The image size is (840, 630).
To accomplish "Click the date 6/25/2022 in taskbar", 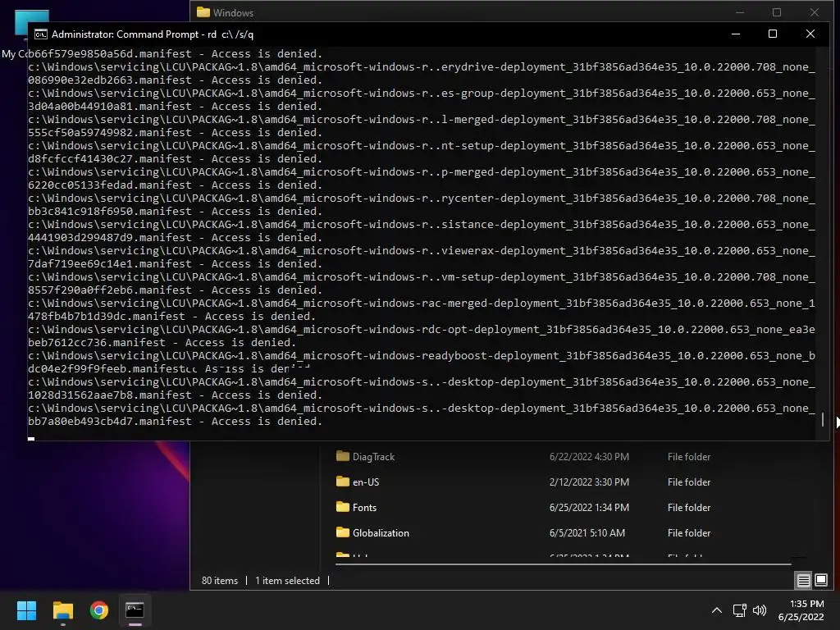I will (801, 617).
